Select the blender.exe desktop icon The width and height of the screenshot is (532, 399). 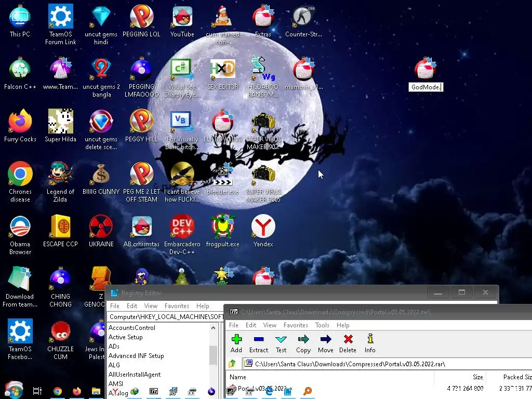coord(222,179)
